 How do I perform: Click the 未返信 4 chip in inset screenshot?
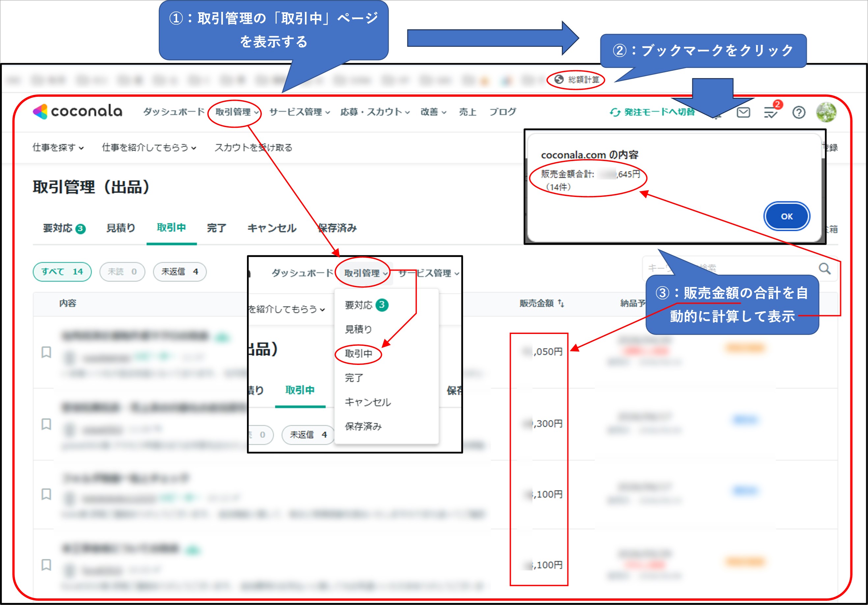coord(308,435)
